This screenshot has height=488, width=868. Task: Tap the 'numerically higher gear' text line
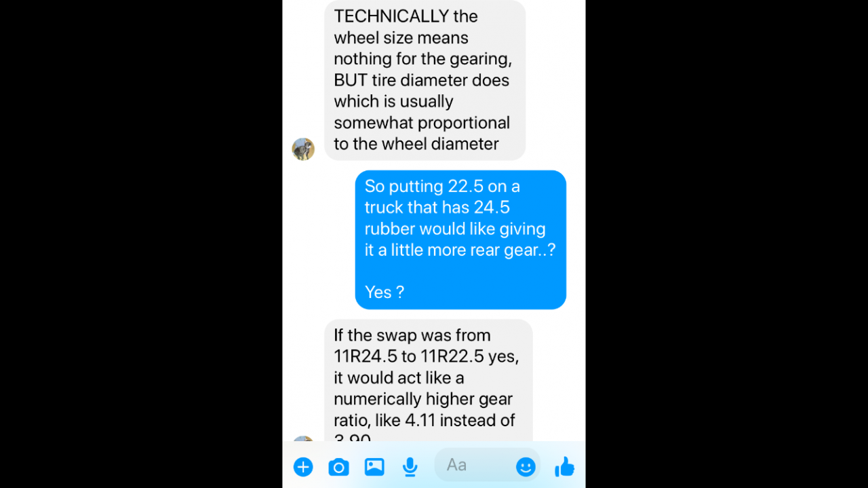[x=423, y=399]
